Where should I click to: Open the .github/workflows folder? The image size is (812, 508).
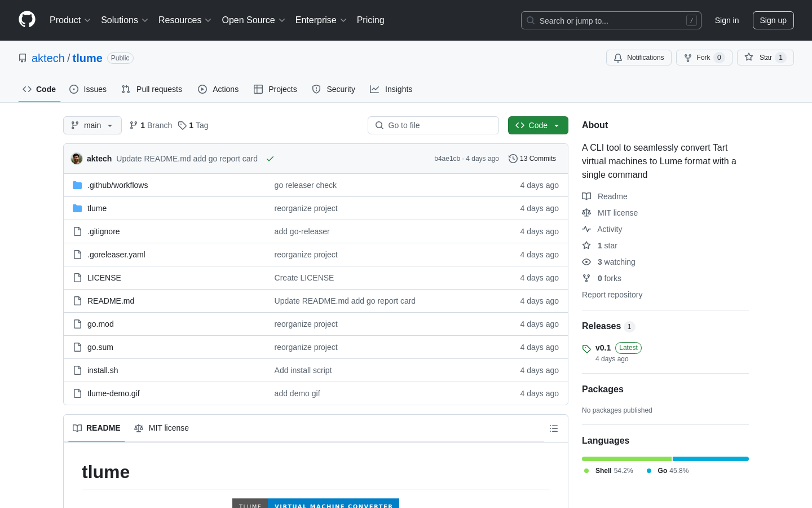(117, 185)
